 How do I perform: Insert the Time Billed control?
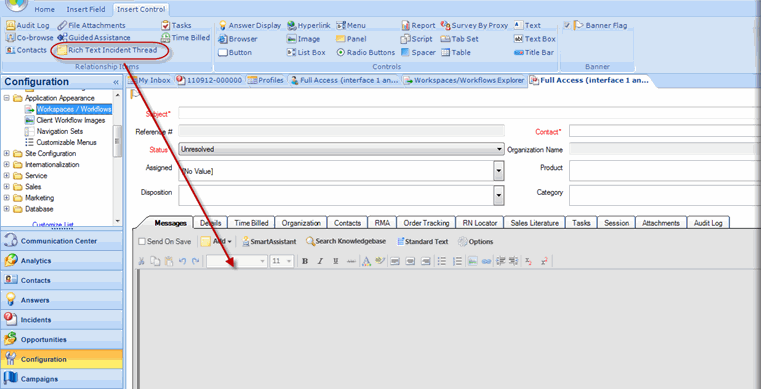point(185,37)
